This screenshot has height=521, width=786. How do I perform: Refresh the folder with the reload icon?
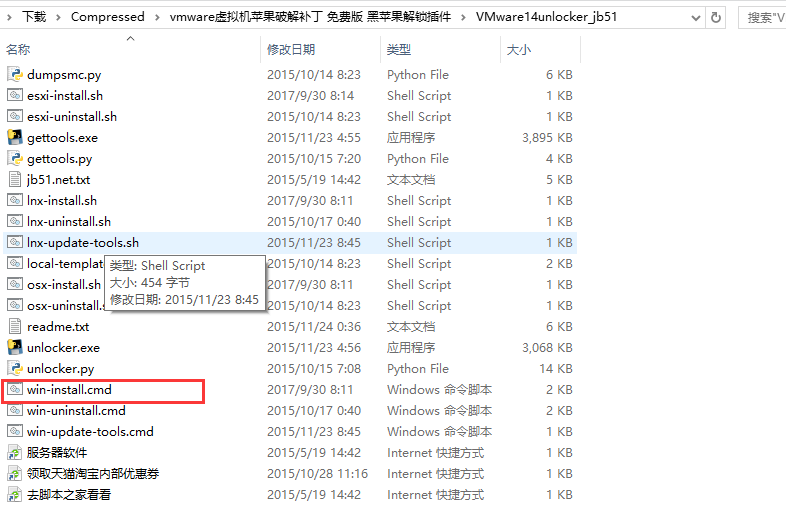[x=716, y=18]
